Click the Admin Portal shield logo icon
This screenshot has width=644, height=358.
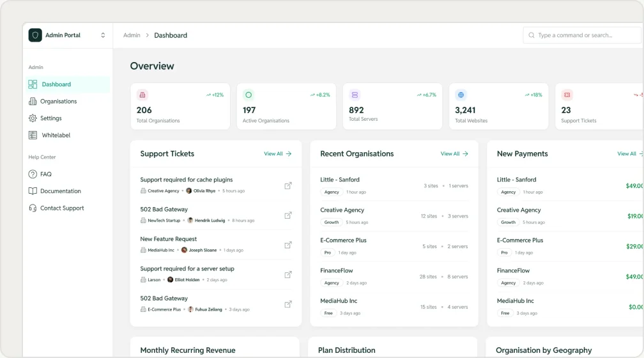click(x=35, y=35)
